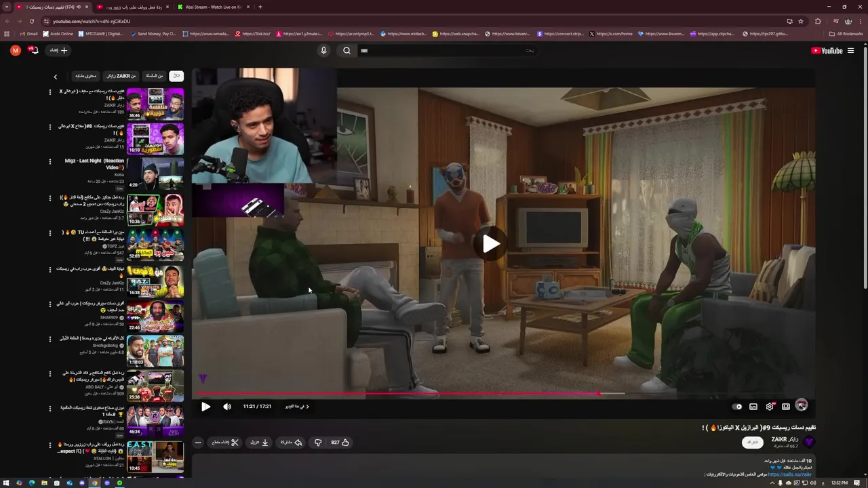The image size is (868, 488).
Task: Open the on-screen keyboard icon in search
Action: coord(364,50)
